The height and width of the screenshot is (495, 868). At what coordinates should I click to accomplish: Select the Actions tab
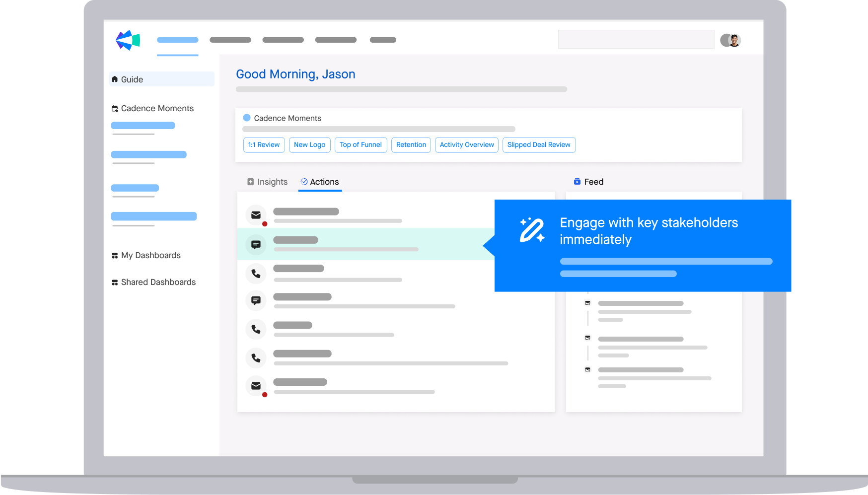click(x=320, y=182)
